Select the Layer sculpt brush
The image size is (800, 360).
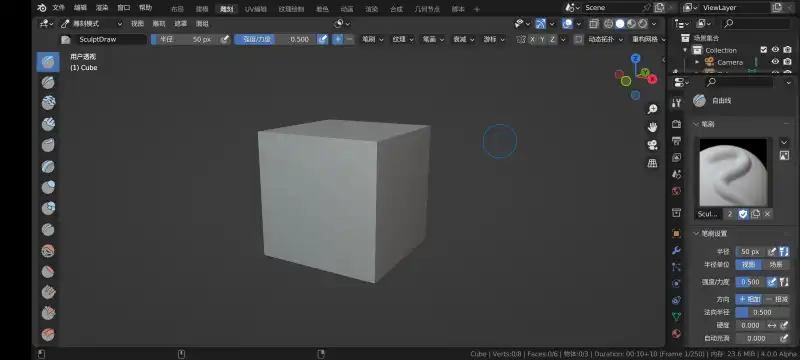pos(48,166)
